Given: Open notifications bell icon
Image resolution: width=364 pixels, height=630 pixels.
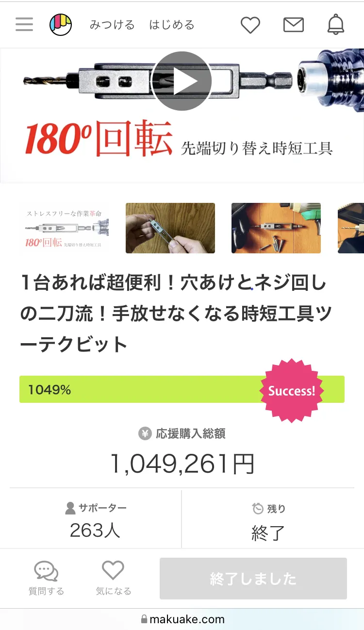Looking at the screenshot, I should tap(335, 25).
